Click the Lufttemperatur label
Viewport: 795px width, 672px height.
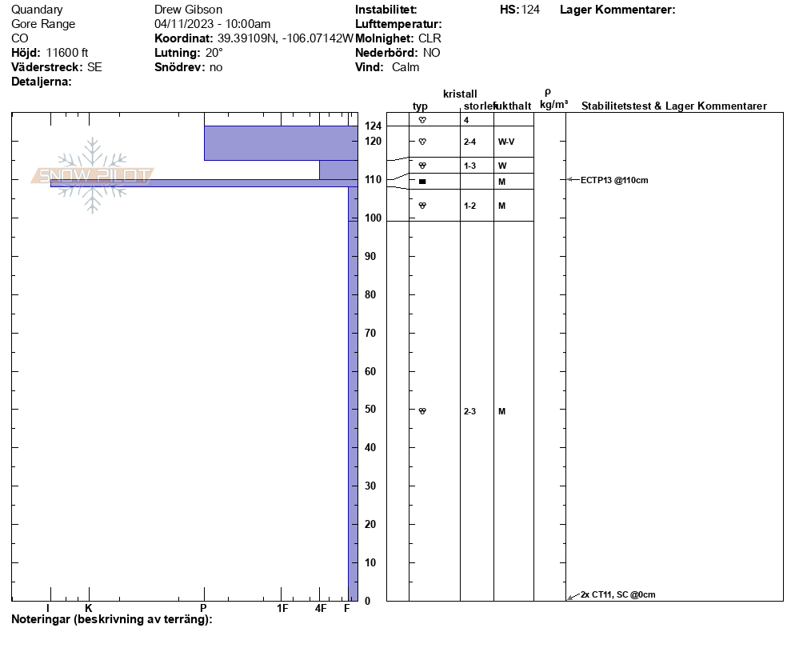tap(398, 24)
